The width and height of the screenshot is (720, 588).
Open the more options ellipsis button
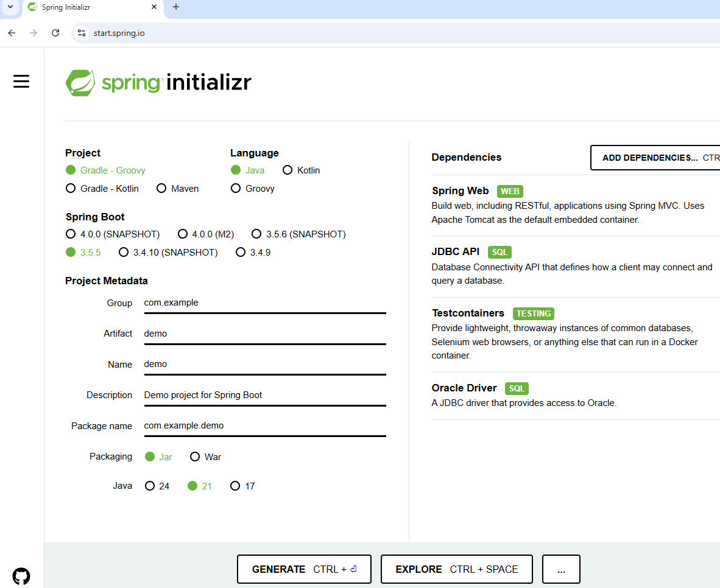561,569
